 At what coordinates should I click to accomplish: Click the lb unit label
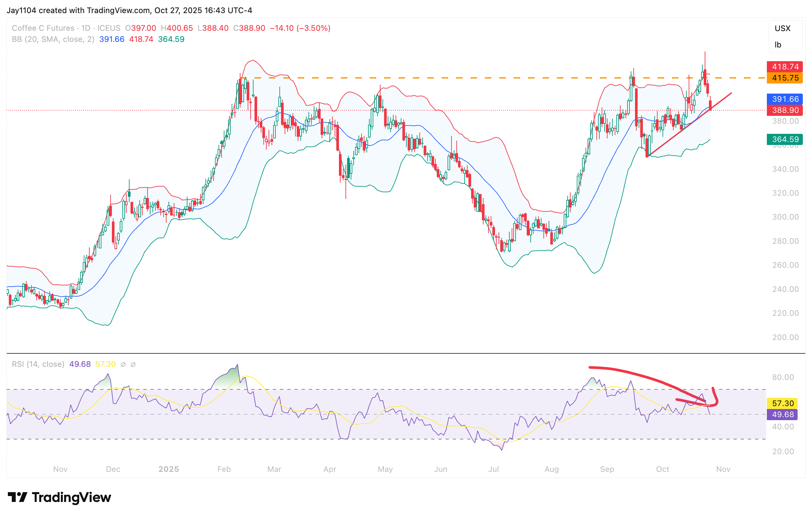(778, 45)
